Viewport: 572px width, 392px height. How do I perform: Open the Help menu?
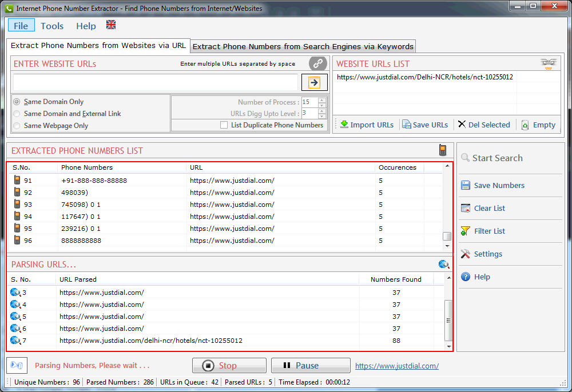86,26
